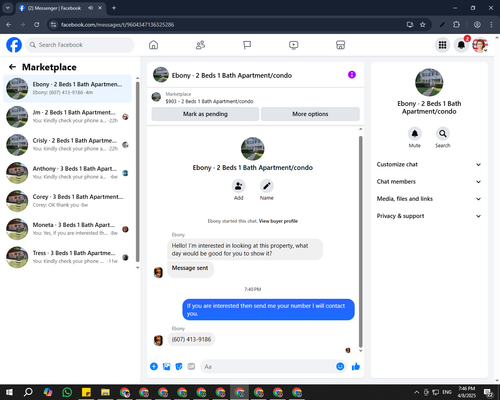
Task: Expand Chat members section
Action: [x=429, y=182]
